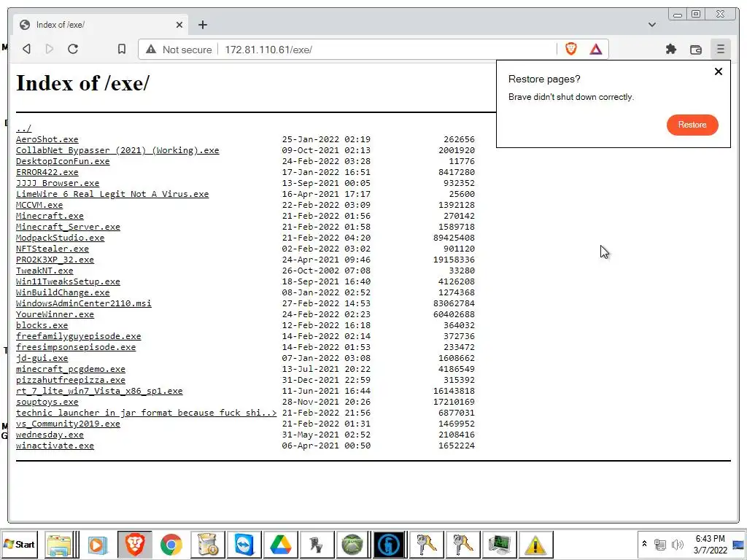
Task: Download Minecraft.exe
Action: point(50,216)
